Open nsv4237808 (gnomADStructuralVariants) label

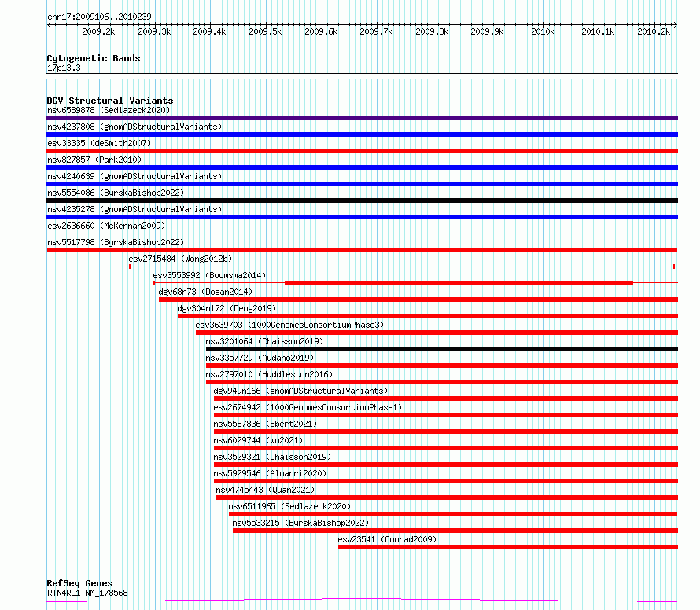(x=134, y=127)
